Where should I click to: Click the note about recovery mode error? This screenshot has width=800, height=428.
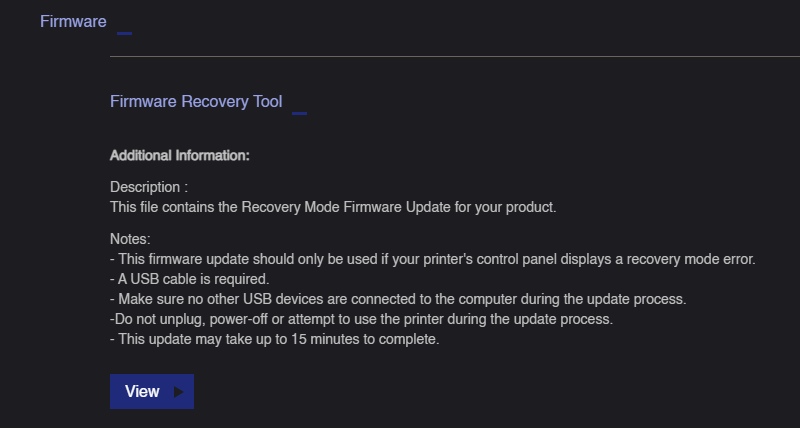point(433,259)
